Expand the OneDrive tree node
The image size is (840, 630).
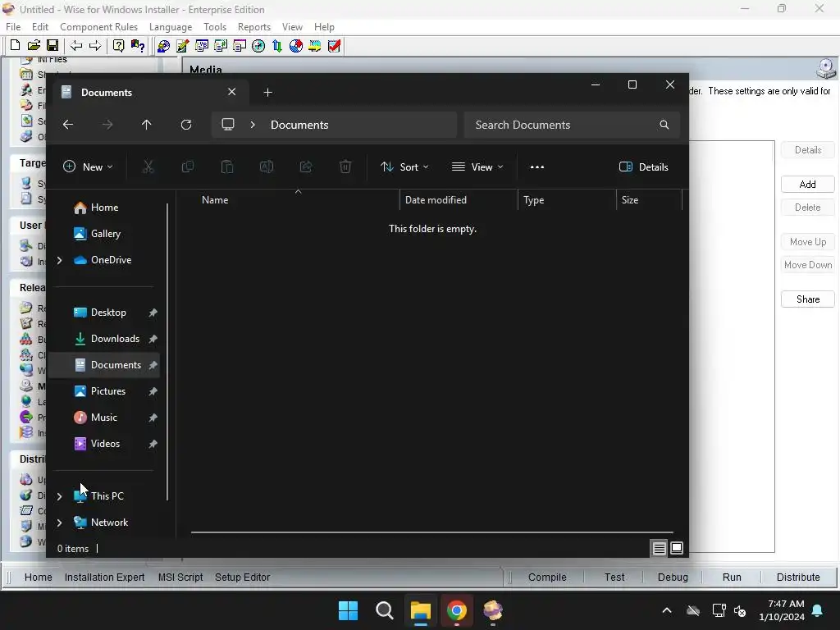point(59,260)
